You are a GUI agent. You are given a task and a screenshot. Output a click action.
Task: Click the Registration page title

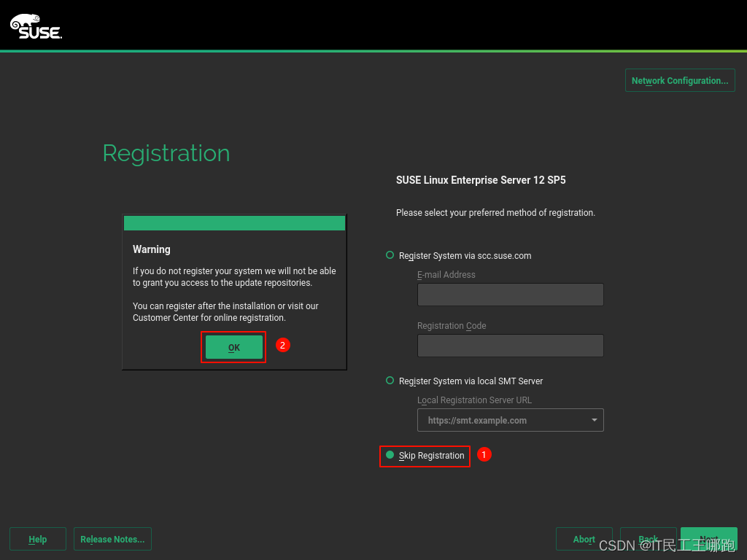166,153
